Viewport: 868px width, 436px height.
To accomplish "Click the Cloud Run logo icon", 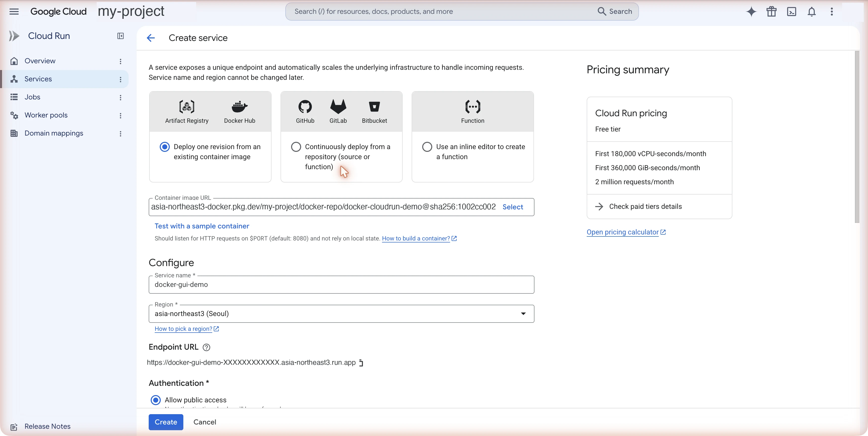I will coord(14,36).
